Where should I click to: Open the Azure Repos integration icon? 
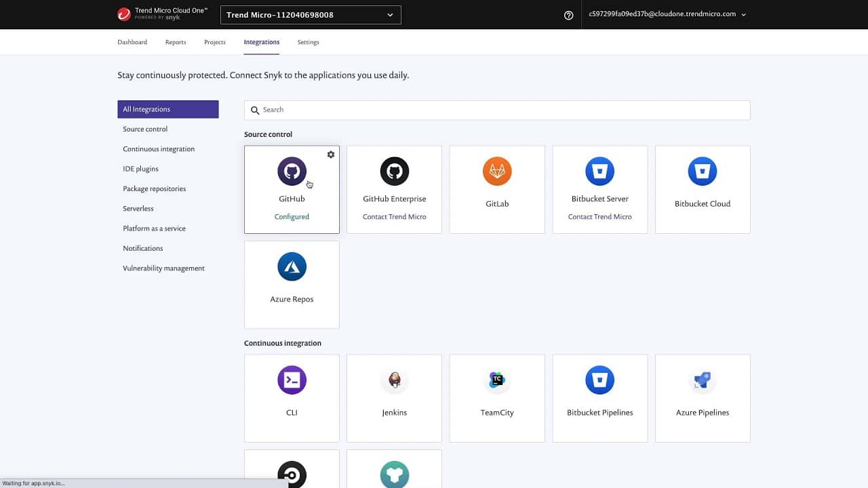click(x=292, y=267)
